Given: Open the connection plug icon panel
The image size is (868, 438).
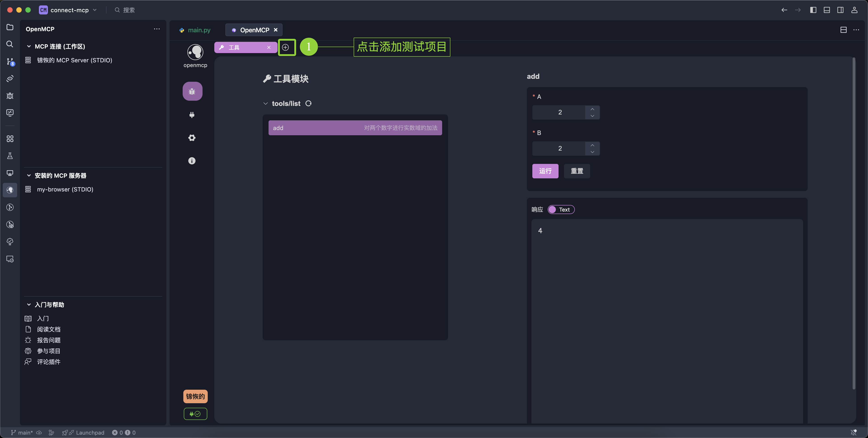Looking at the screenshot, I should click(x=192, y=115).
